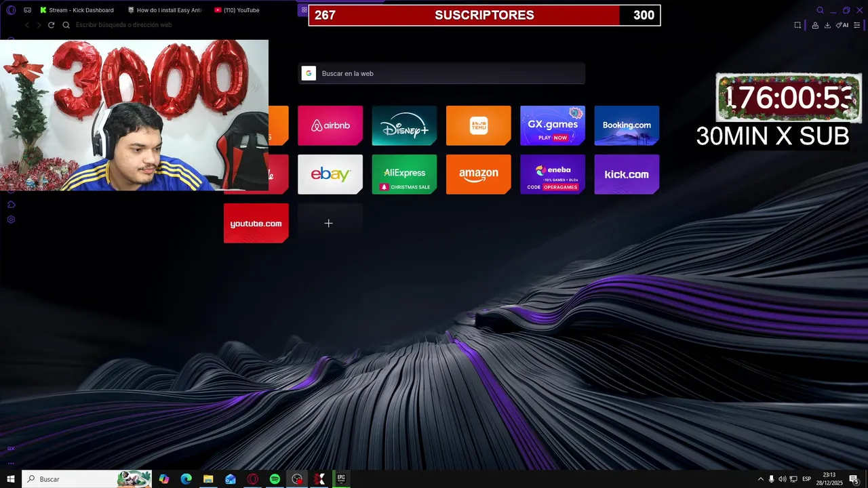Open the Booking.com speed dial tile
Image resolution: width=868 pixels, height=488 pixels.
627,125
